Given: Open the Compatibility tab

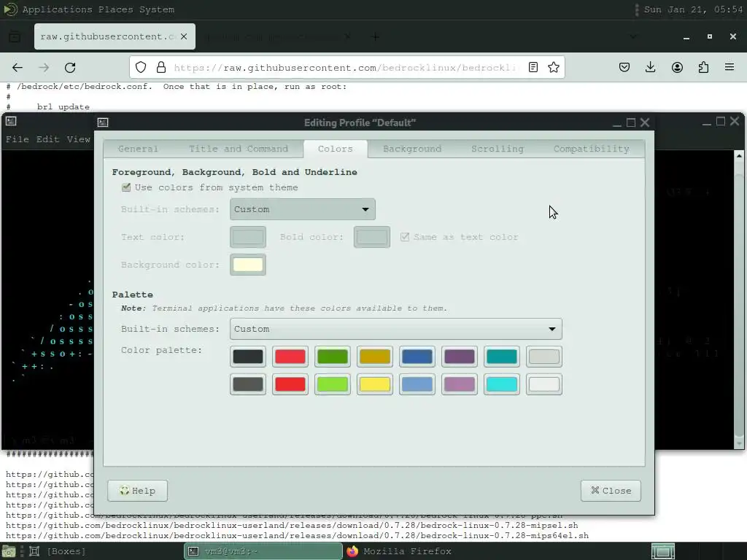Looking at the screenshot, I should [x=591, y=149].
